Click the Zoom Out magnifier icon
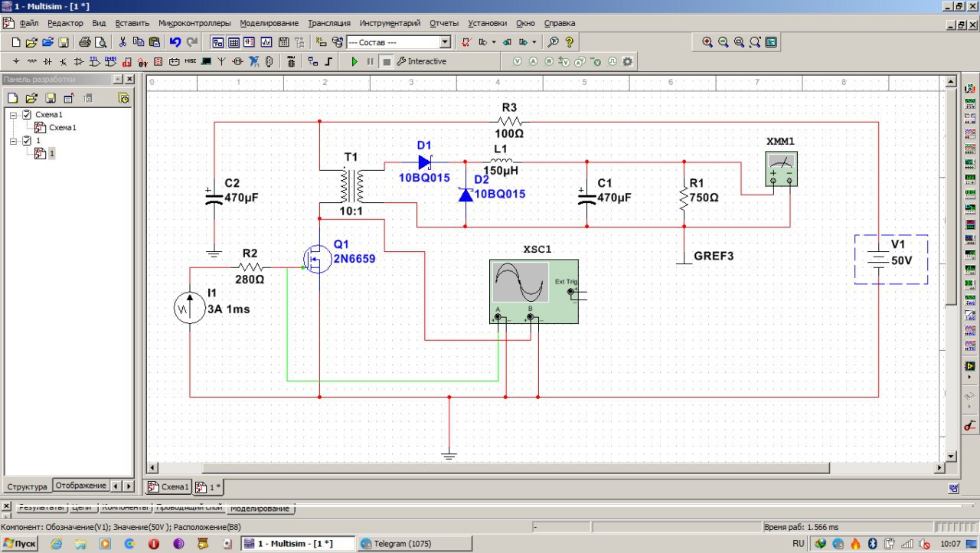The height and width of the screenshot is (553, 980). [x=724, y=42]
